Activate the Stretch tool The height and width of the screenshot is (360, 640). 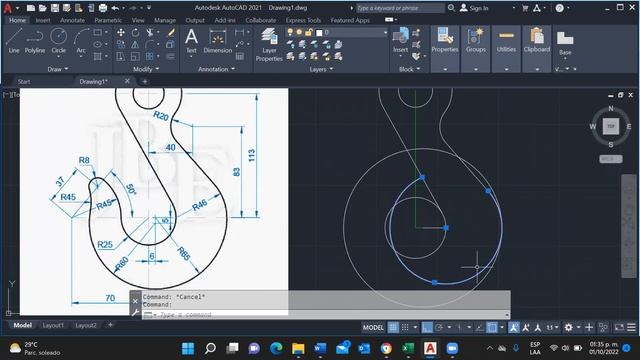pos(121,56)
